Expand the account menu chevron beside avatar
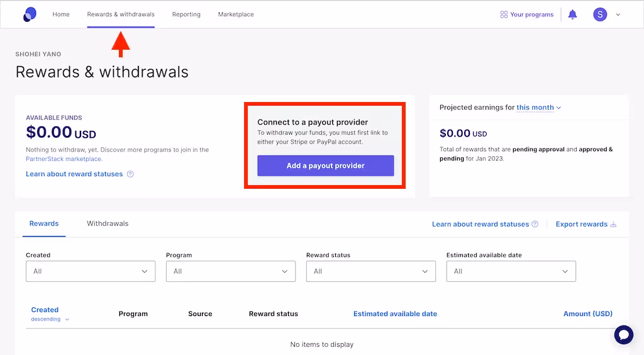This screenshot has width=644, height=355. pyautogui.click(x=618, y=15)
